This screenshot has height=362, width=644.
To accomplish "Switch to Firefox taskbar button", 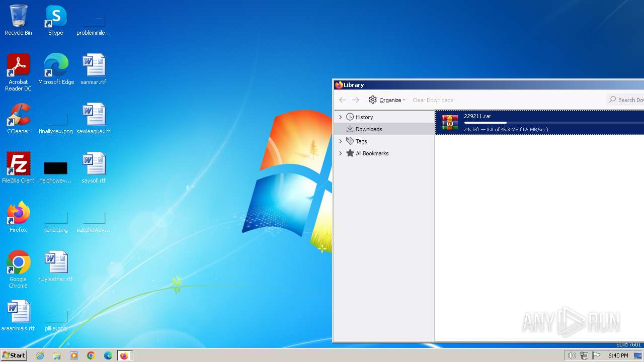I will [124, 355].
